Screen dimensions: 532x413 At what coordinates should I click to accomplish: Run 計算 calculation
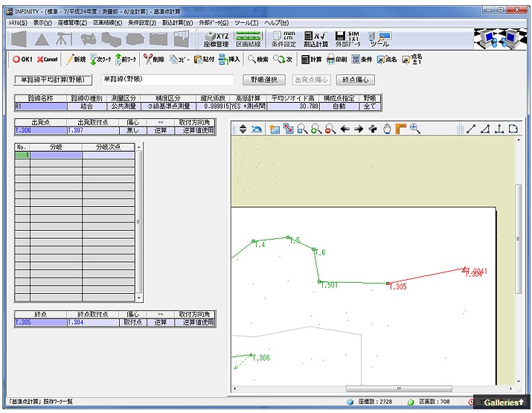(x=312, y=60)
